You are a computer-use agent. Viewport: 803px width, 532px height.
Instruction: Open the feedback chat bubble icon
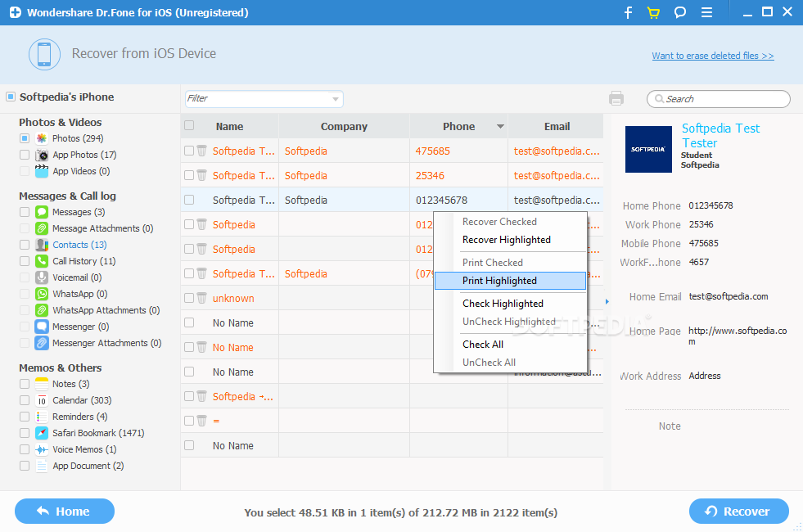pos(680,12)
